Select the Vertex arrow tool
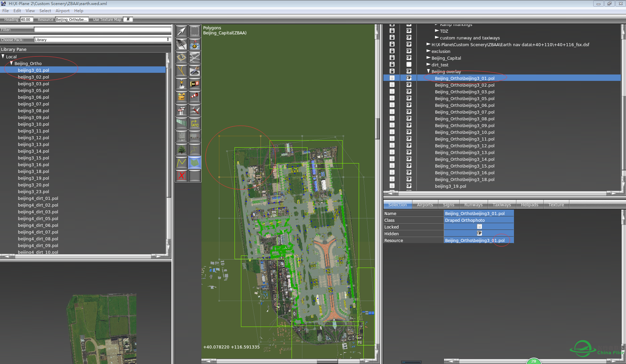626x364 pixels. 182,31
